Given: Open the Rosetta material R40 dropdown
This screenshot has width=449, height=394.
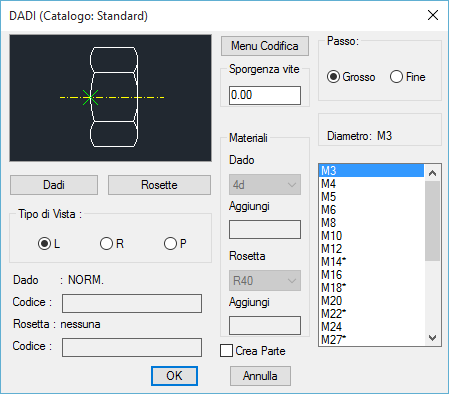Looking at the screenshot, I should (265, 281).
